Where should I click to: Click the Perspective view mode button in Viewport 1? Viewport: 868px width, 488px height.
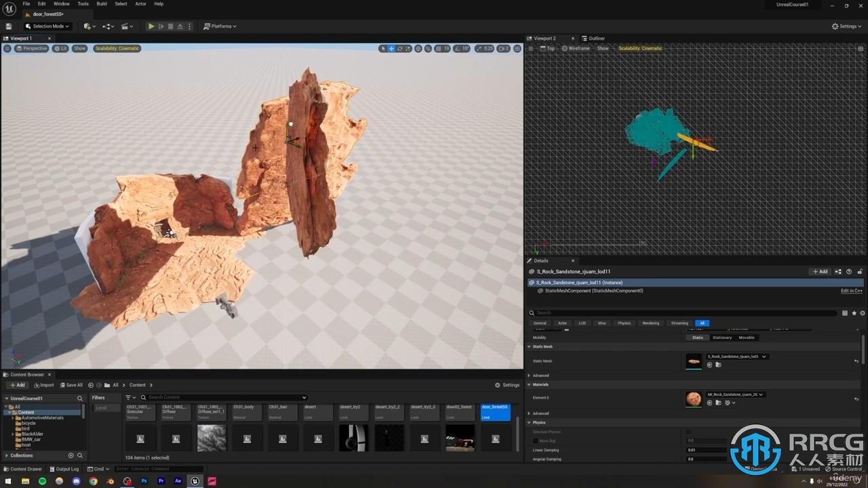pyautogui.click(x=31, y=48)
